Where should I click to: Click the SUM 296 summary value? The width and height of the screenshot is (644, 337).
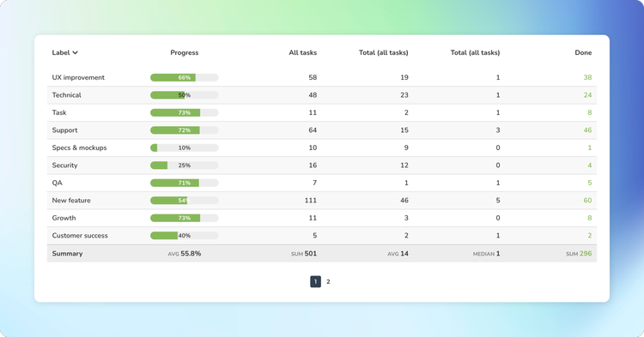click(x=579, y=253)
